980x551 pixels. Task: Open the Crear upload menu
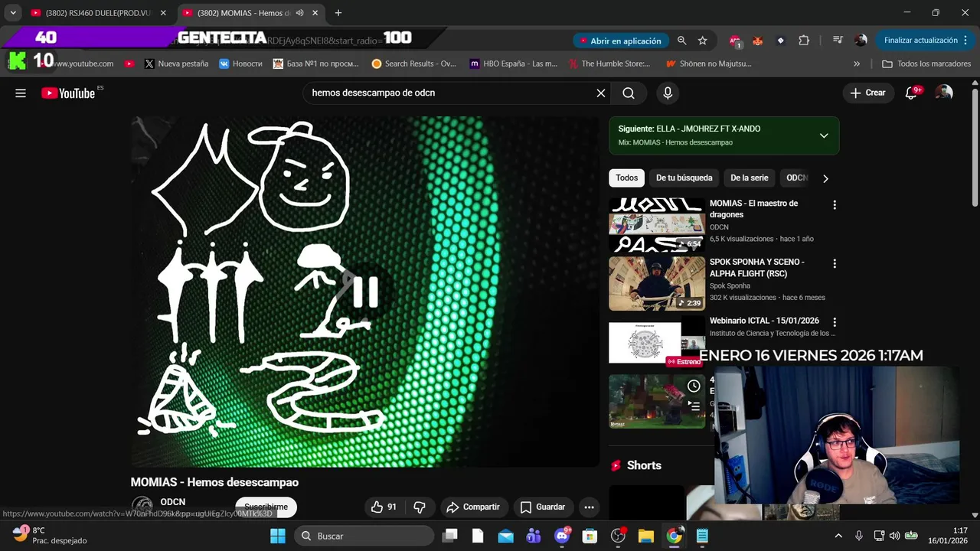click(x=867, y=93)
